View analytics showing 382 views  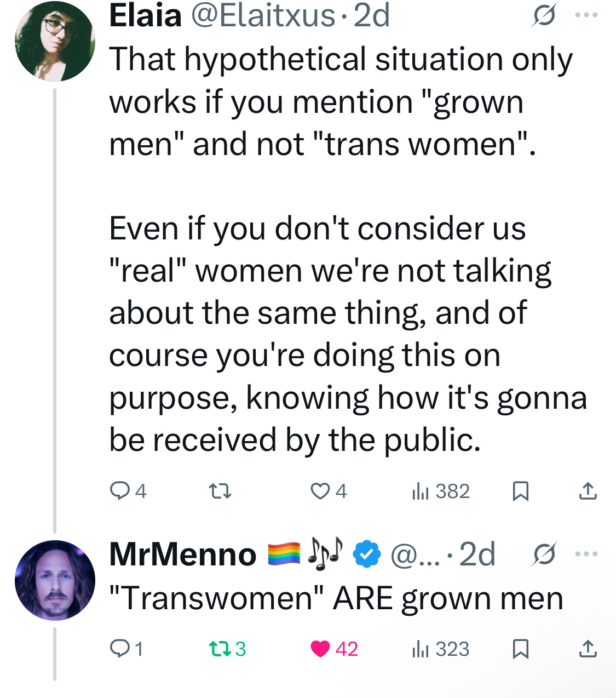click(x=440, y=491)
